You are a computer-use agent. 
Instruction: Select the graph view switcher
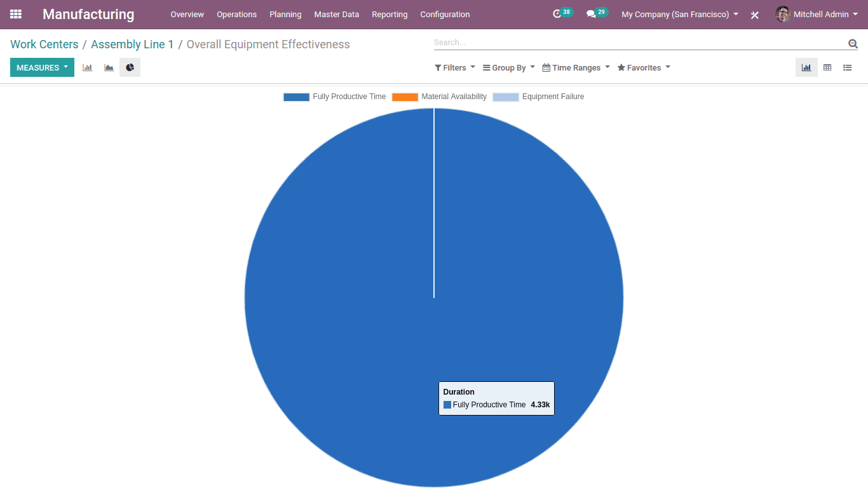pos(806,67)
